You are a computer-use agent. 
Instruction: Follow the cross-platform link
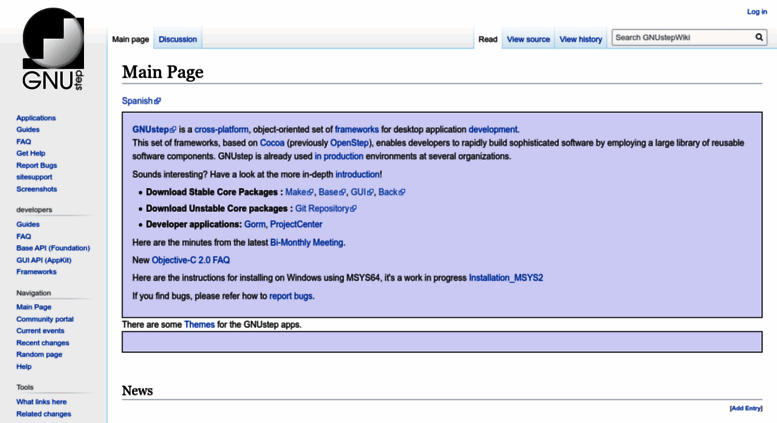[222, 130]
